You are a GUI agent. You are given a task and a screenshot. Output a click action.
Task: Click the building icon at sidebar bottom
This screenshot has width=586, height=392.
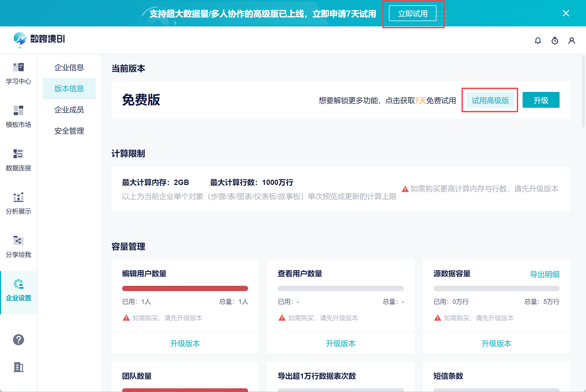click(x=18, y=367)
